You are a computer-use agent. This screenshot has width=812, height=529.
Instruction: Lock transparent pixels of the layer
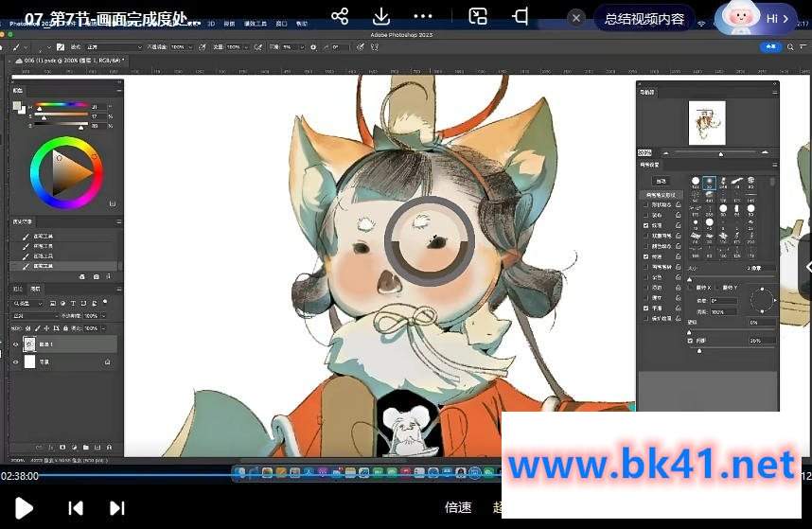pos(28,328)
